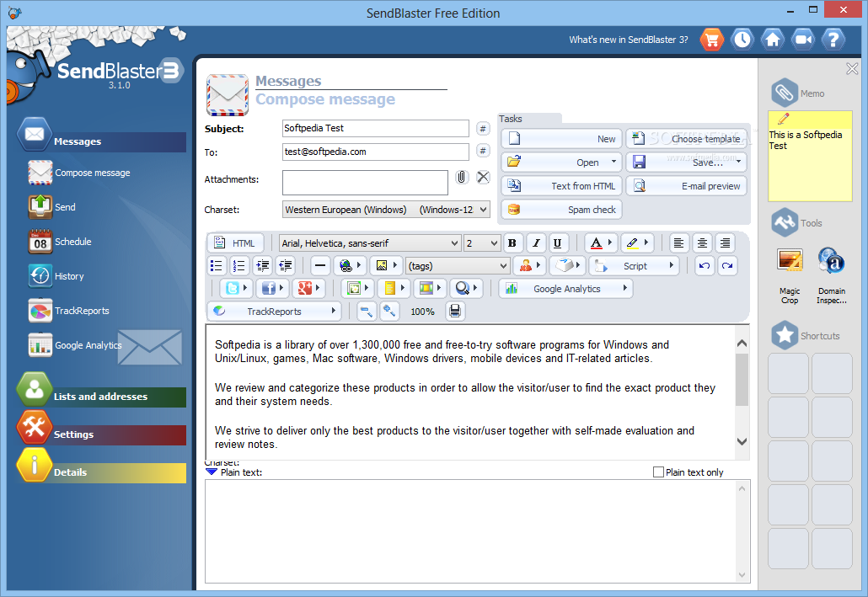
Task: Click Choose template button
Action: click(687, 138)
